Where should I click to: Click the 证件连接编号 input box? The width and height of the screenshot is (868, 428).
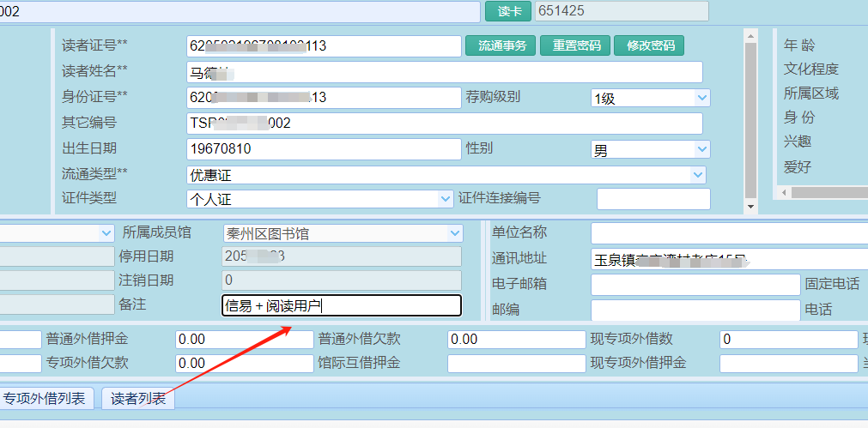click(653, 199)
